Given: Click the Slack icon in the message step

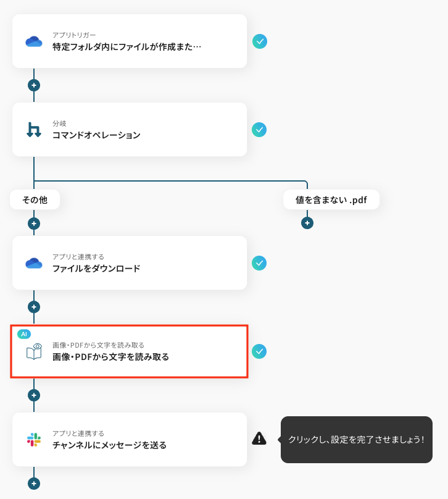Looking at the screenshot, I should pyautogui.click(x=34, y=440).
